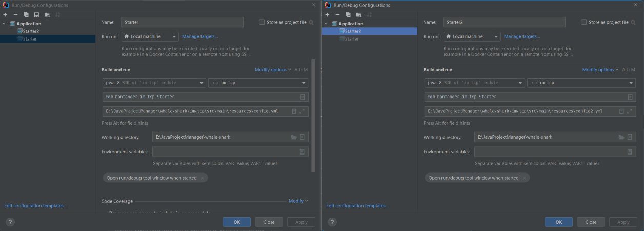
Task: Expand Modify dropdown next to Code Coverage
Action: (x=298, y=201)
